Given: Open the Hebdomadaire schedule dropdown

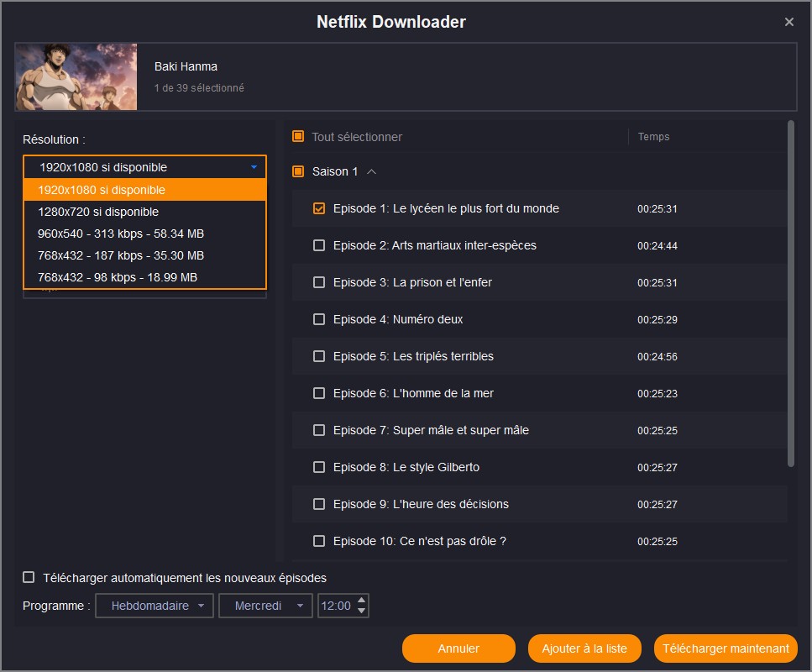Looking at the screenshot, I should 155,606.
